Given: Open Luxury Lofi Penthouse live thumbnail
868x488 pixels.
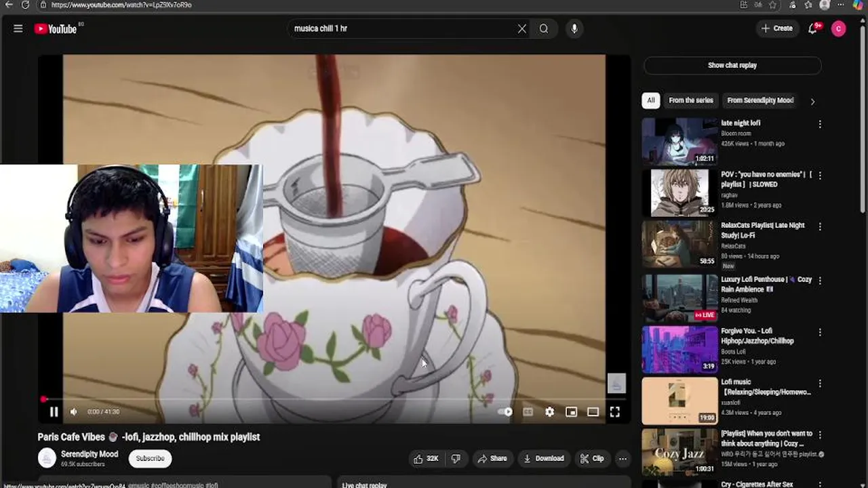Looking at the screenshot, I should 679,298.
